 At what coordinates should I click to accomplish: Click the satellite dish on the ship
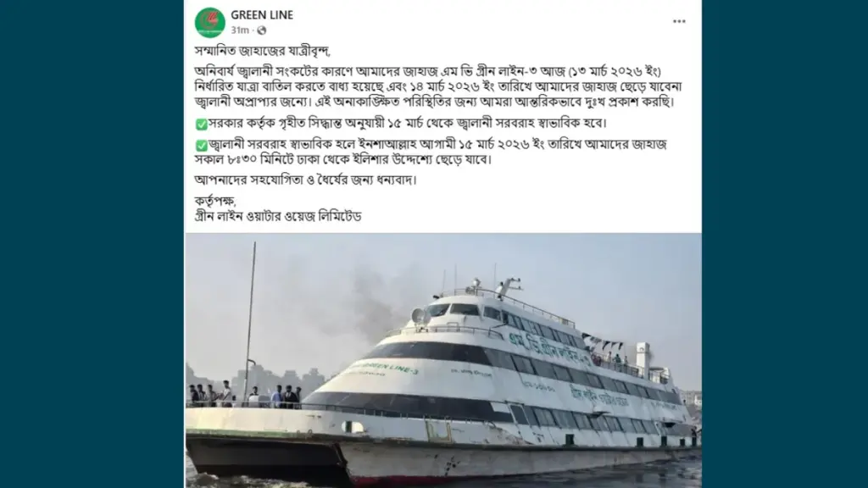[419, 317]
